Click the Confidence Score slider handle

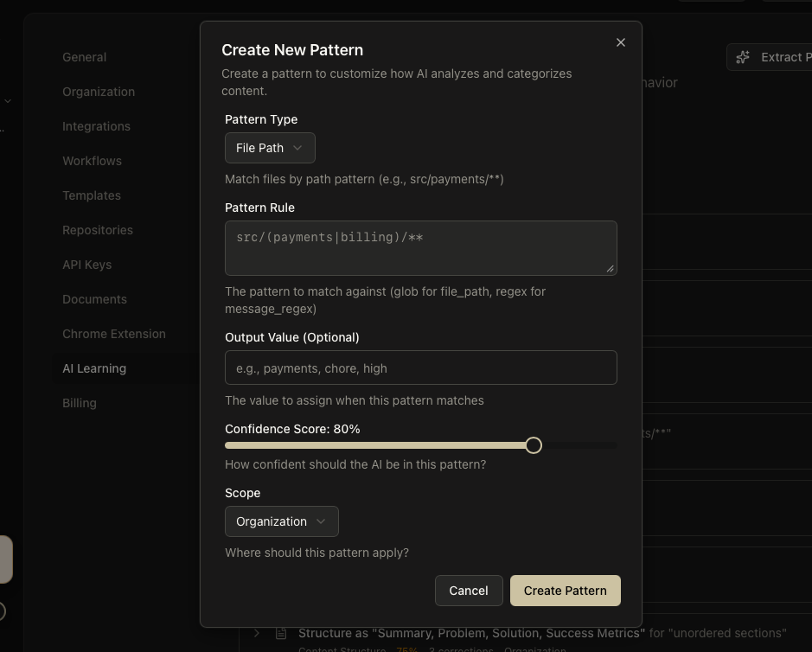pyautogui.click(x=534, y=444)
